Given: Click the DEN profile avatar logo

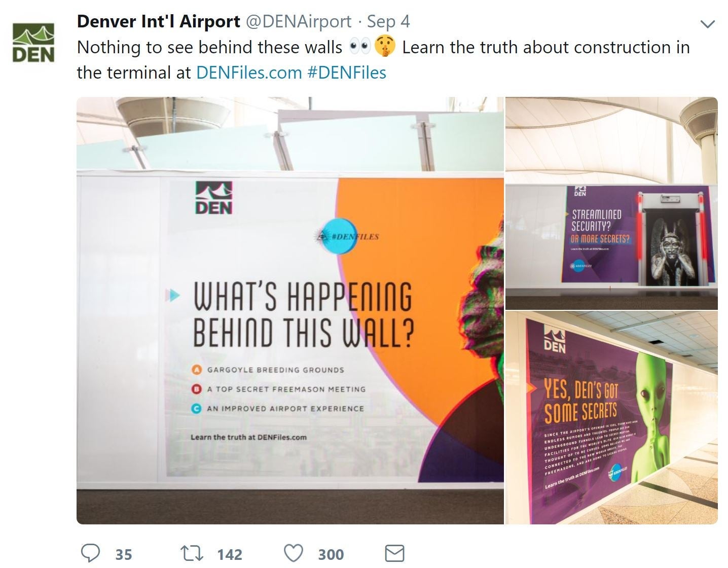Looking at the screenshot, I should click(x=33, y=43).
